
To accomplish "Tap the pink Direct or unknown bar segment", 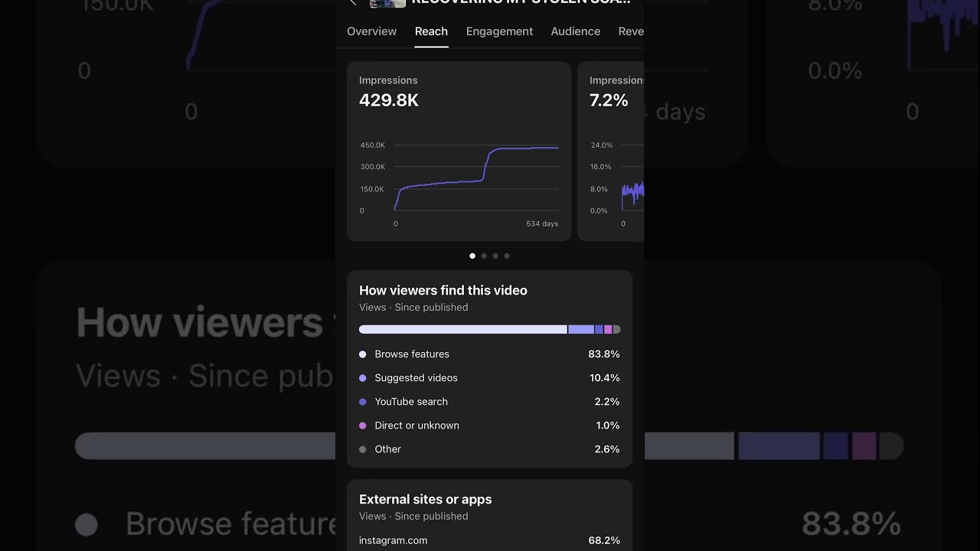I will click(x=608, y=330).
